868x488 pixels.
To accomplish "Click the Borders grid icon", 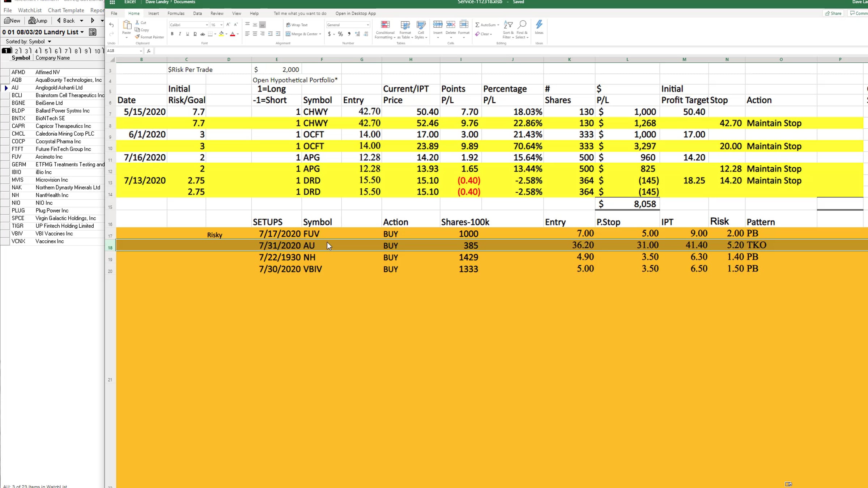I will coord(210,34).
